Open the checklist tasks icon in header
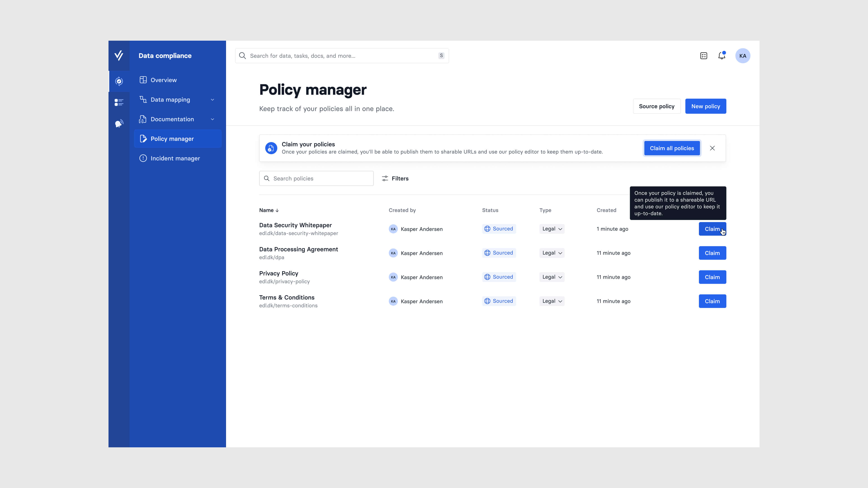This screenshot has height=488, width=868. point(704,56)
